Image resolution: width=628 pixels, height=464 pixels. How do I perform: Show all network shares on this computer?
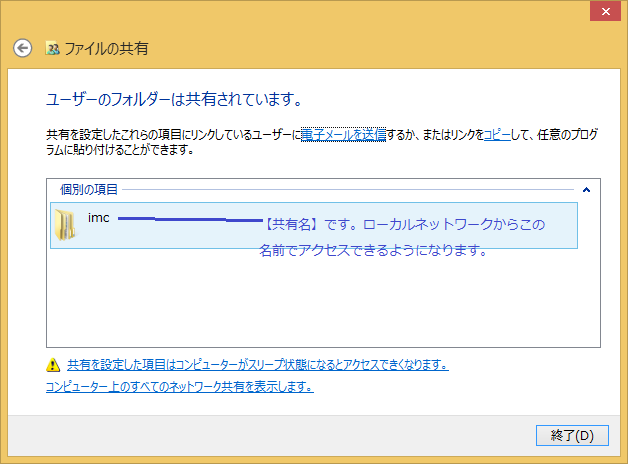tap(180, 386)
